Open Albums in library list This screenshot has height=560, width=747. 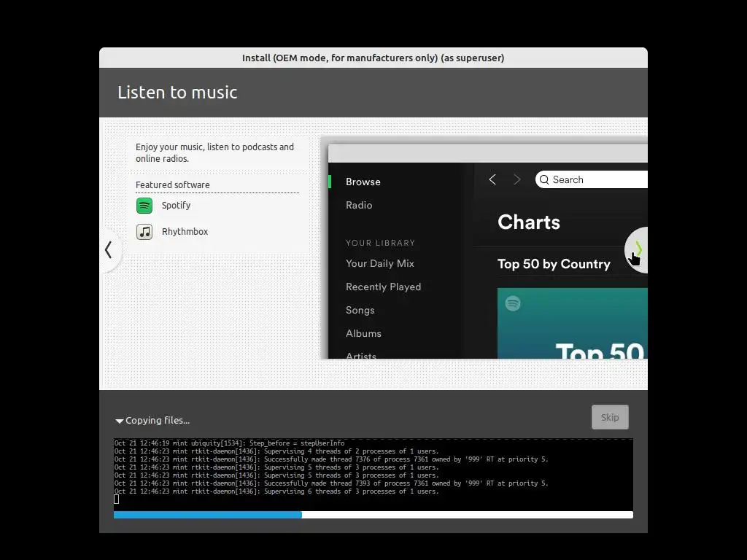[363, 333]
